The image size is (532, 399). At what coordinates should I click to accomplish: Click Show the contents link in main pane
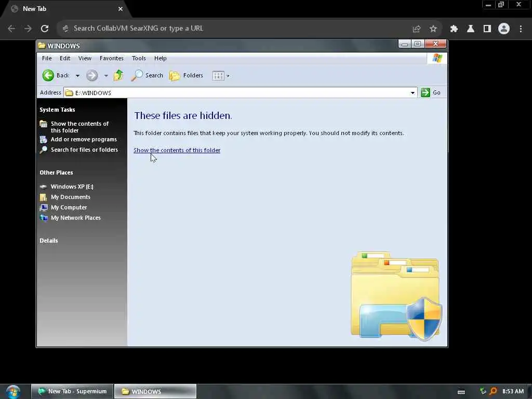(x=177, y=150)
